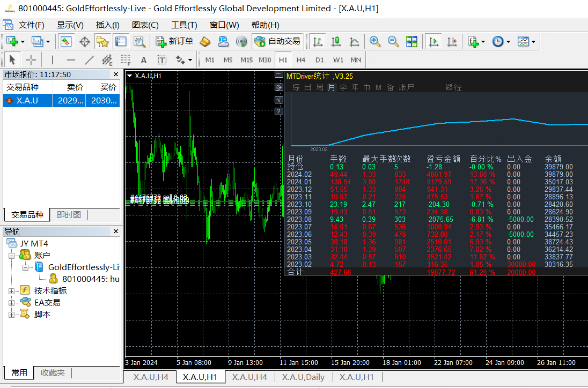Viewport: 588px width, 388px height.
Task: Click the signals radar icon
Action: click(x=241, y=41)
